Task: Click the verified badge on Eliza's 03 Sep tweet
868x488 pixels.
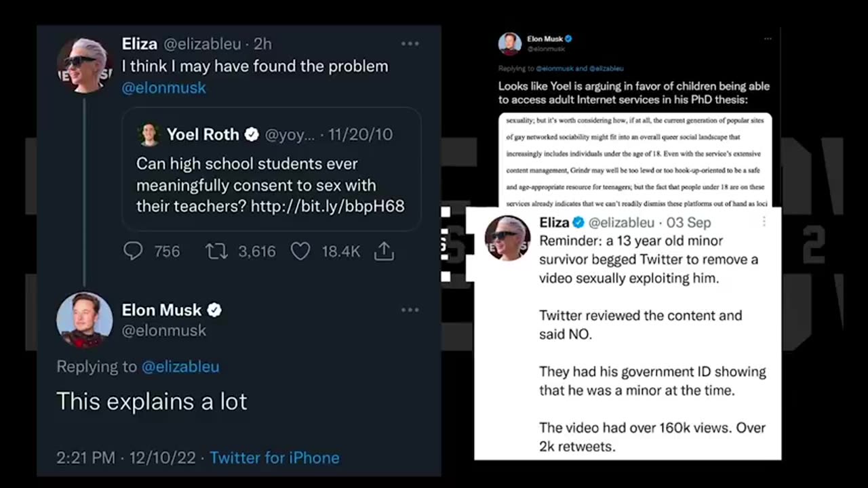Action: [578, 222]
